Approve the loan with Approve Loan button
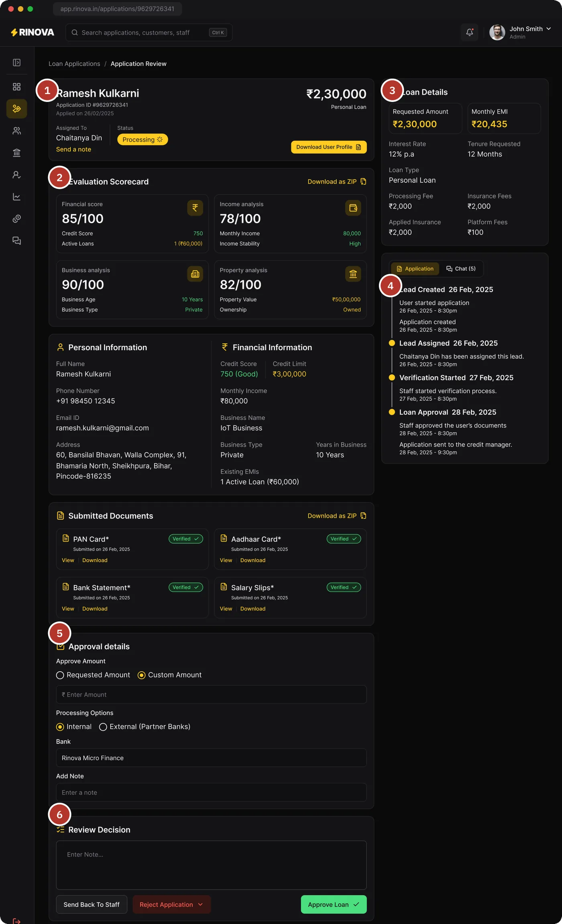Screen dimensions: 562x924 [x=334, y=904]
